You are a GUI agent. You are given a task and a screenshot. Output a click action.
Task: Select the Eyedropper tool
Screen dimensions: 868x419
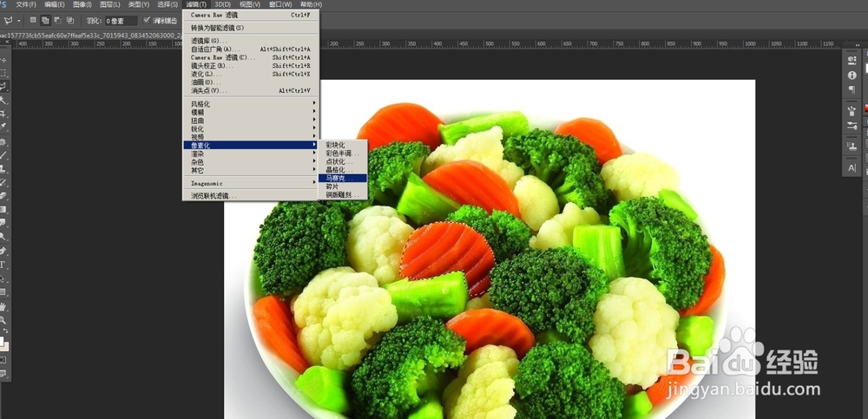(3, 128)
